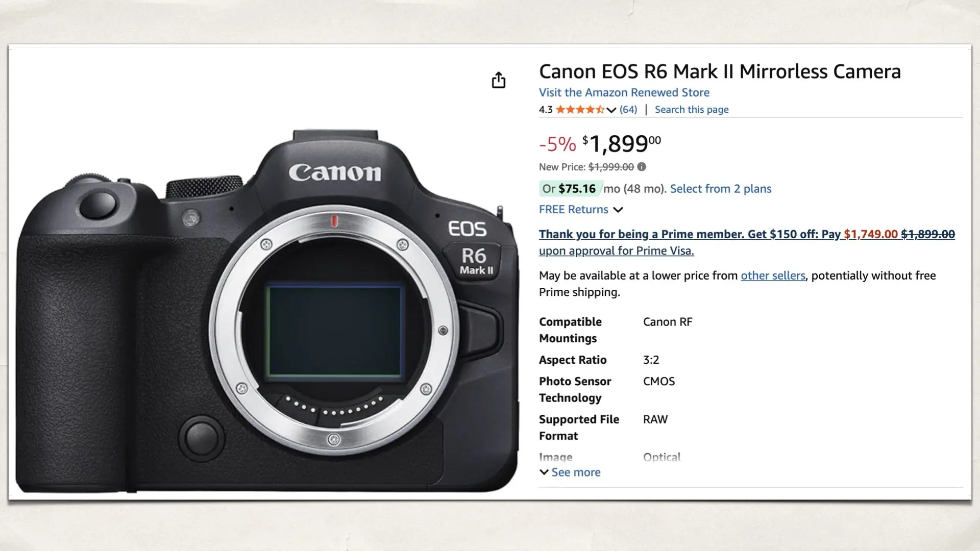Open the (64) ratings count link

(628, 109)
